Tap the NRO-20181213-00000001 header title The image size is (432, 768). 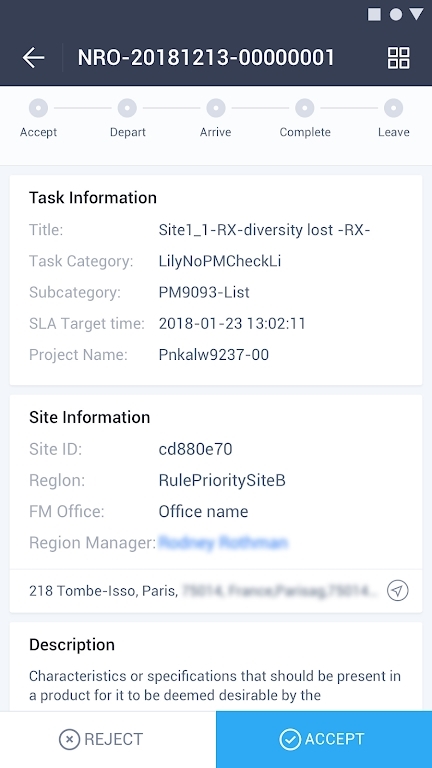206,58
